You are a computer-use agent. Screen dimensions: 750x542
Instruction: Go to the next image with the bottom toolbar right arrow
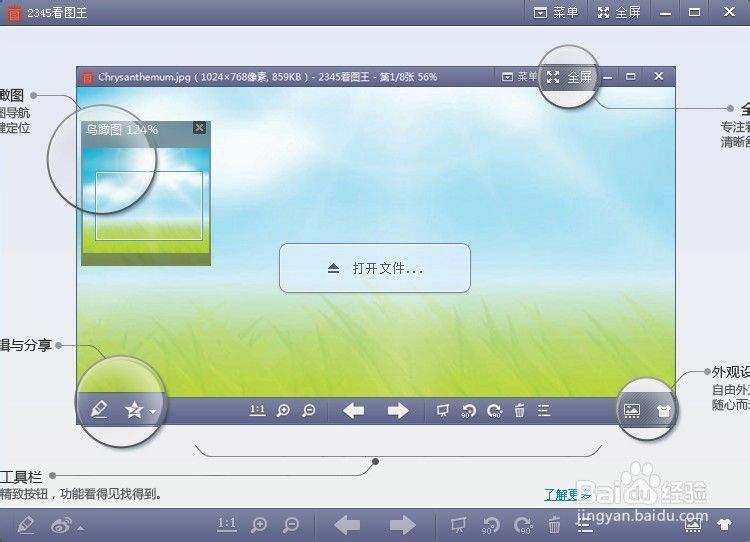click(x=403, y=525)
